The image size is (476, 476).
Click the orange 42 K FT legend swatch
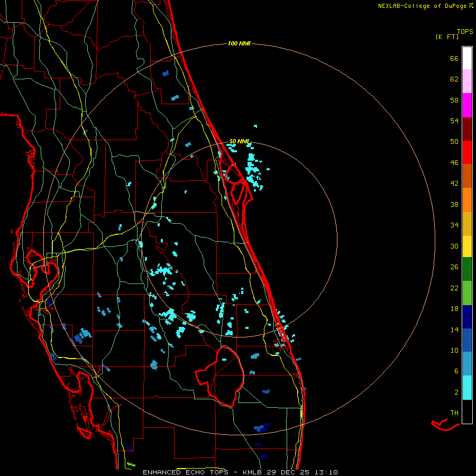tap(467, 200)
